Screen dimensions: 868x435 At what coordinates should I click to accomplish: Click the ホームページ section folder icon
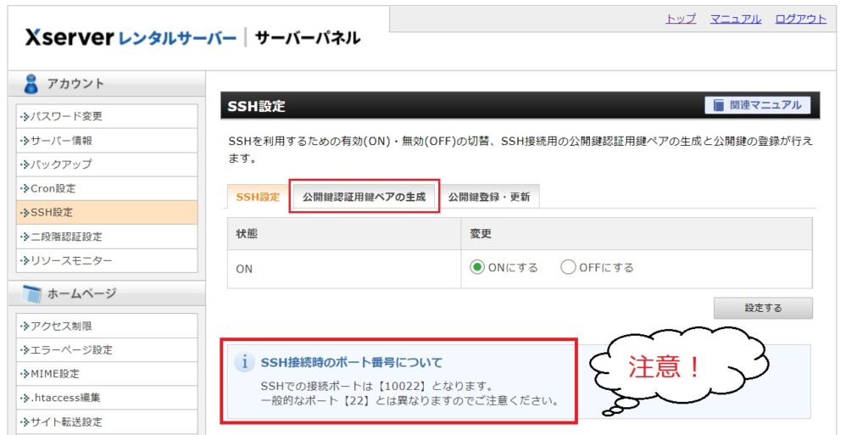pos(31,294)
